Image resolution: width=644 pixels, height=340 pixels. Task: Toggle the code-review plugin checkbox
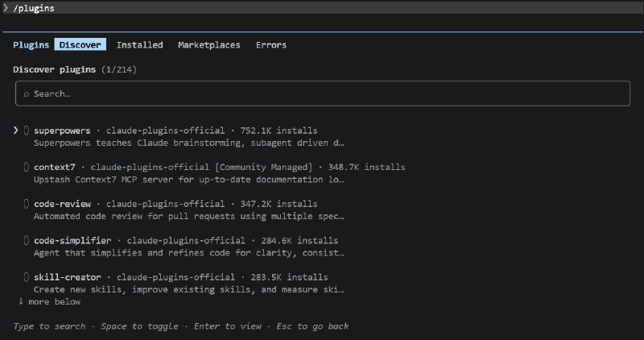tap(27, 204)
